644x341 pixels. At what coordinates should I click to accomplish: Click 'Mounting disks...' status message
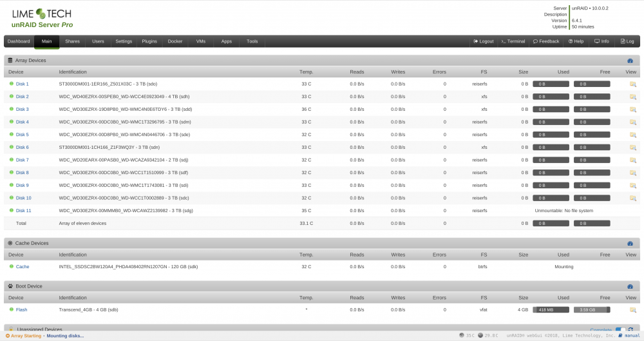[x=65, y=336]
